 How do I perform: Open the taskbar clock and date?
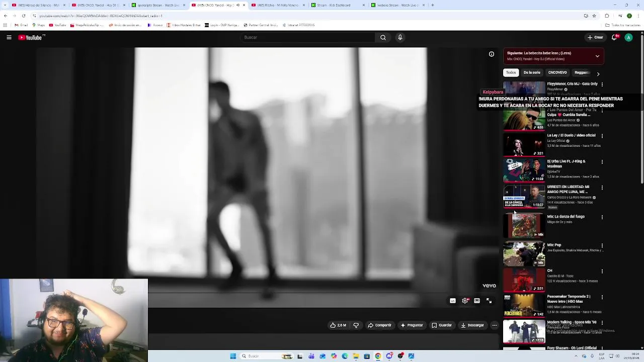(631, 356)
